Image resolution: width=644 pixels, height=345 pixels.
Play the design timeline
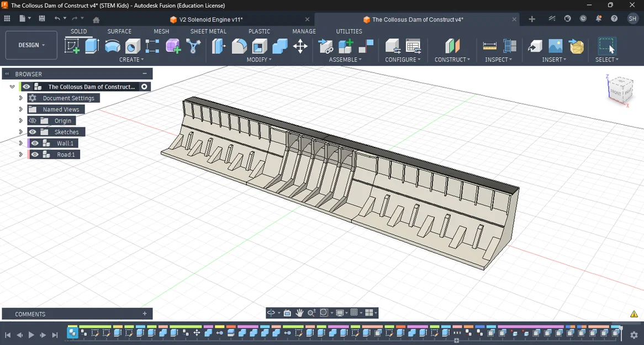click(x=31, y=335)
